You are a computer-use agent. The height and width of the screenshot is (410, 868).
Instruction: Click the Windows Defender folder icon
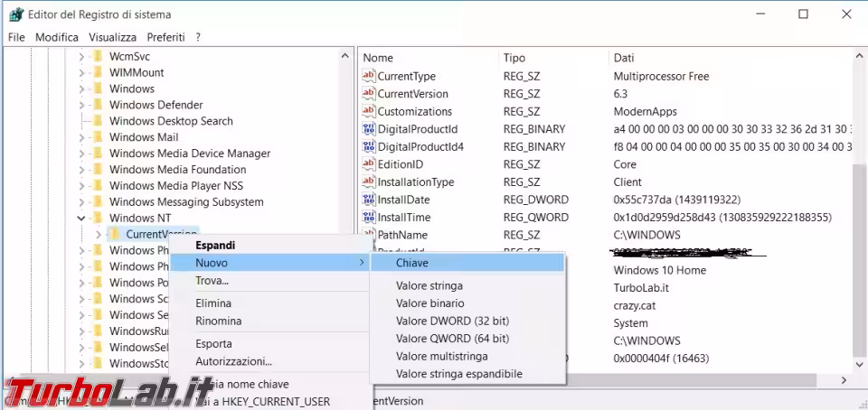pyautogui.click(x=98, y=105)
